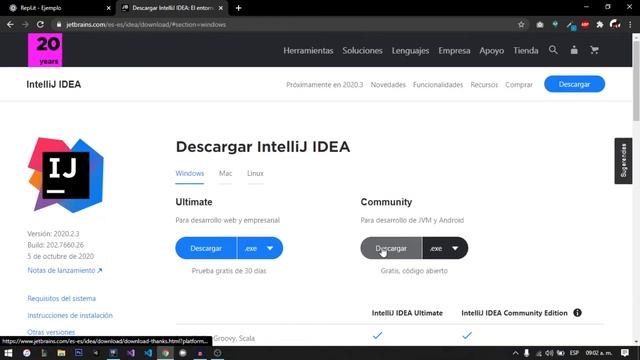Show hidden tray icons chevron
The width and height of the screenshot is (640, 360).
coord(516,353)
